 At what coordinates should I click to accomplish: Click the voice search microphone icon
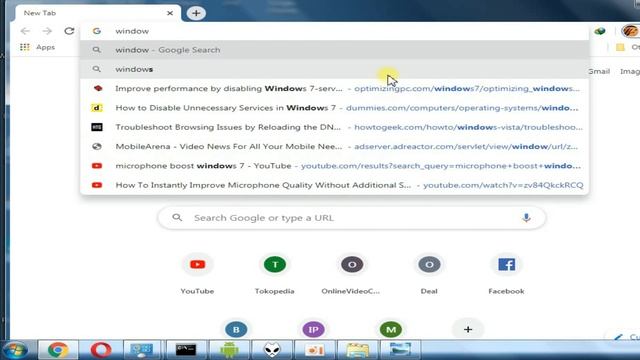[526, 218]
